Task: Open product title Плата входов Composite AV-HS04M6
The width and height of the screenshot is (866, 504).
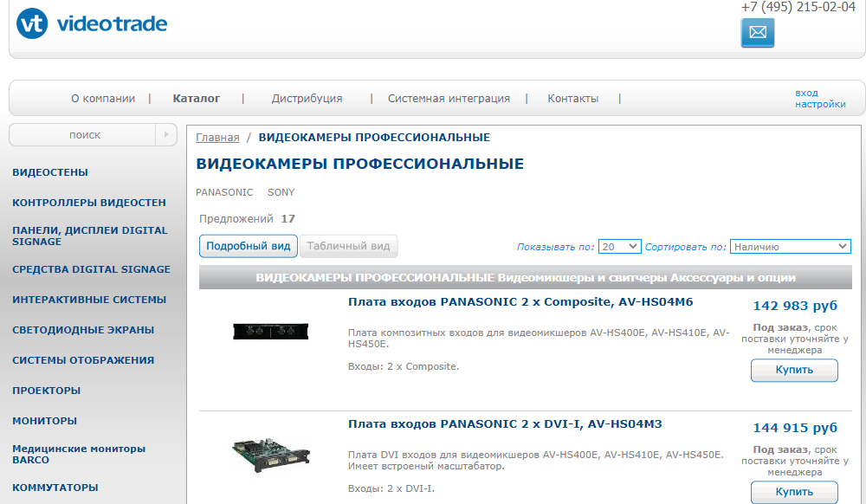Action: 520,302
